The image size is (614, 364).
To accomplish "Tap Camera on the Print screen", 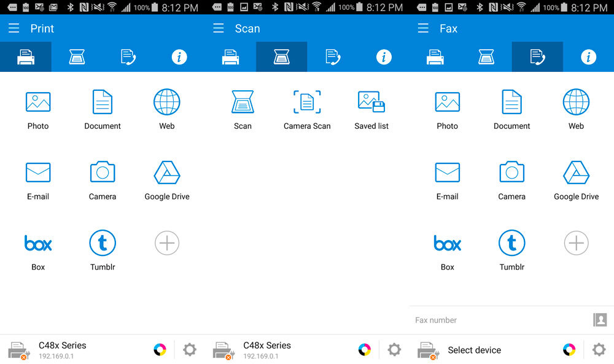I will tap(103, 180).
